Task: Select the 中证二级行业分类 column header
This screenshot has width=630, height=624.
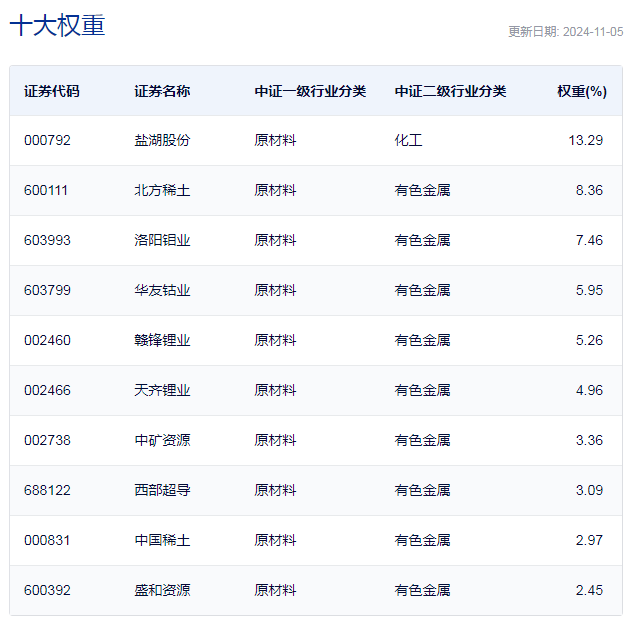Action: (x=450, y=91)
